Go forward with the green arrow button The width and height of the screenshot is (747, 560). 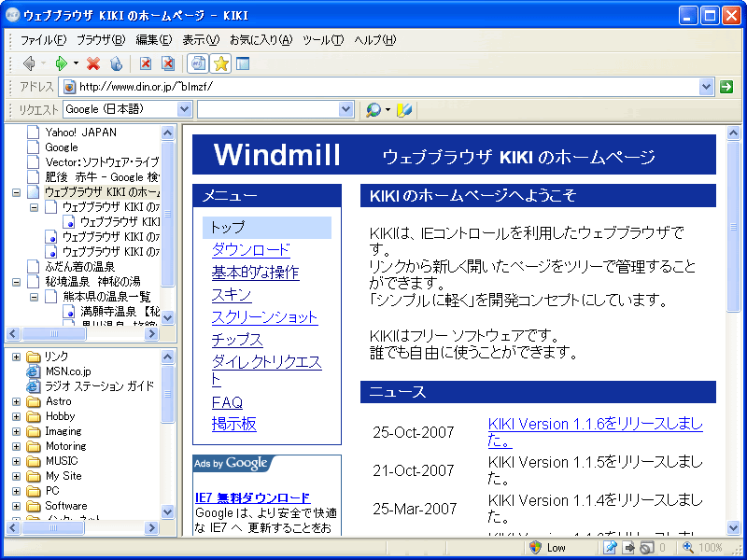coord(62,63)
